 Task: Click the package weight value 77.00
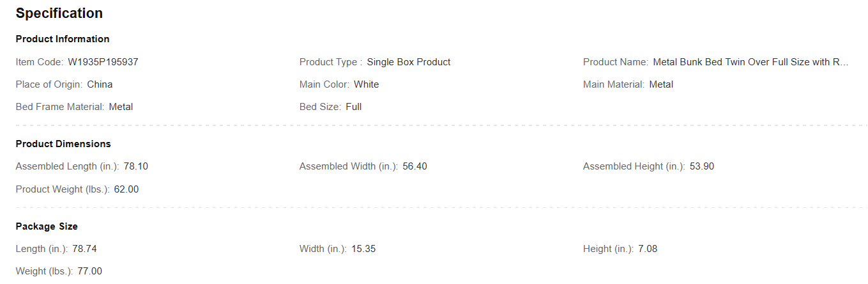tap(89, 271)
